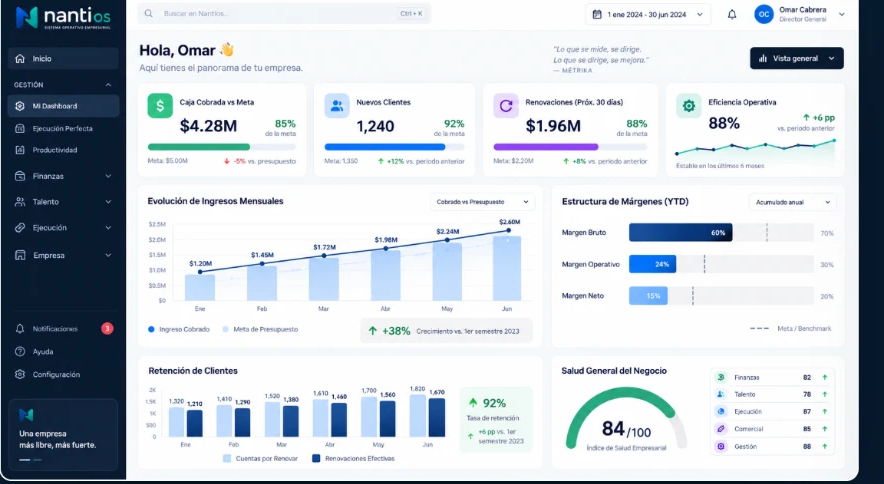The width and height of the screenshot is (884, 484).
Task: Toggle the Meta de Presupuesto legend series
Action: tap(260, 329)
